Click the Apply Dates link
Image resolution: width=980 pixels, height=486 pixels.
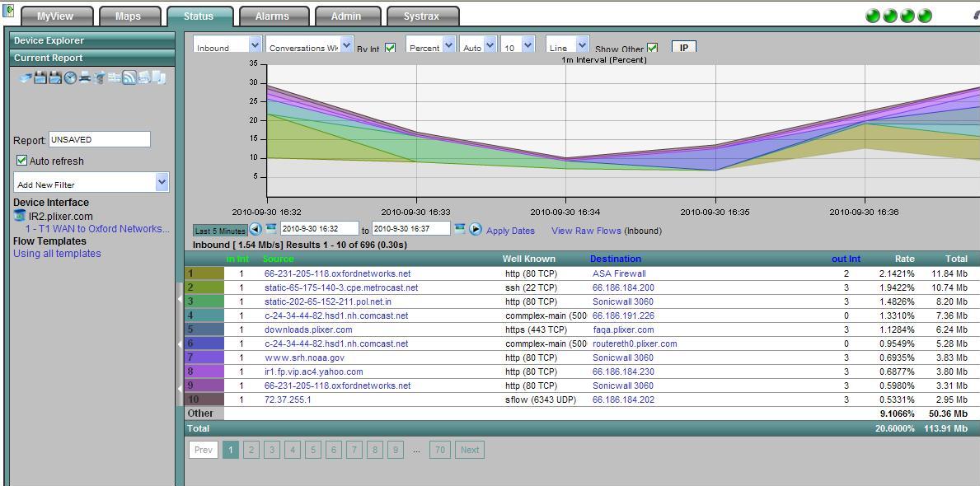point(511,231)
